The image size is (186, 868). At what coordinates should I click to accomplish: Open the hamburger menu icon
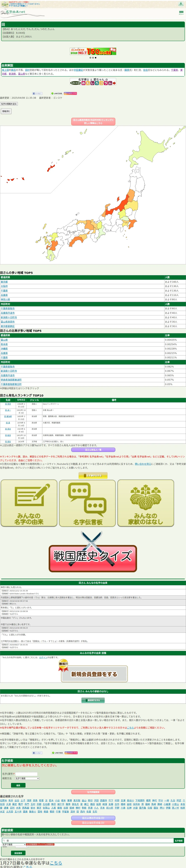(x=181, y=12)
